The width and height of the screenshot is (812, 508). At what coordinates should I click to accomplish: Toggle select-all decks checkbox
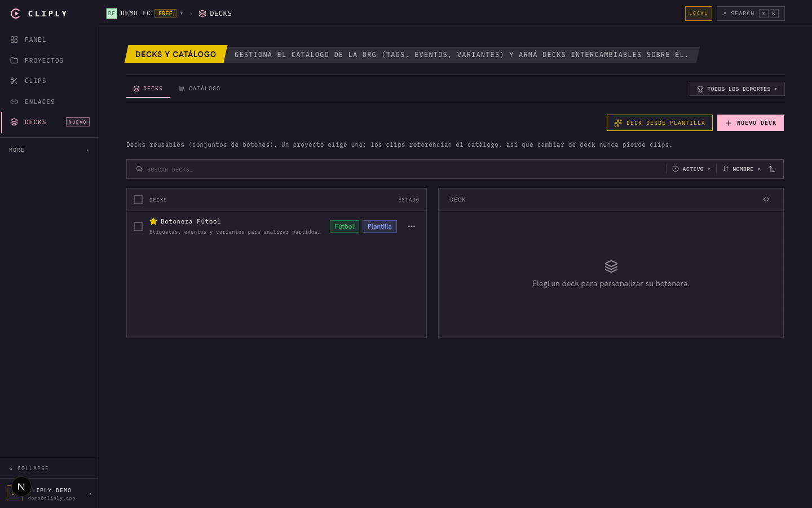138,199
